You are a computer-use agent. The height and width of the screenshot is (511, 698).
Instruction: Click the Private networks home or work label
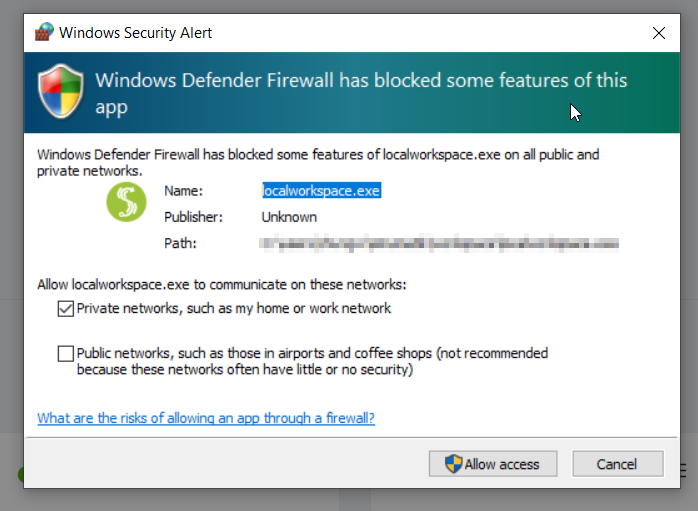[x=234, y=308]
